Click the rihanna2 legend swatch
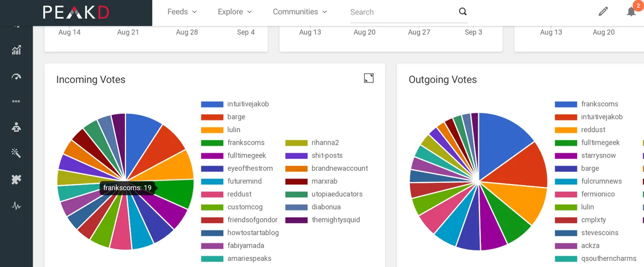Image resolution: width=644 pixels, height=267 pixels. coord(296,143)
